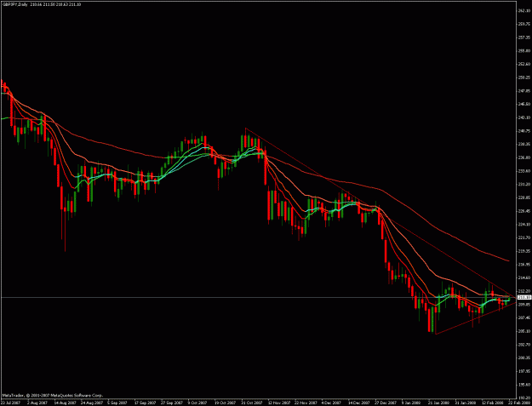Screen dimensions: 532x406
Task: Click the 262.10 price scale label
Action: (x=524, y=10)
